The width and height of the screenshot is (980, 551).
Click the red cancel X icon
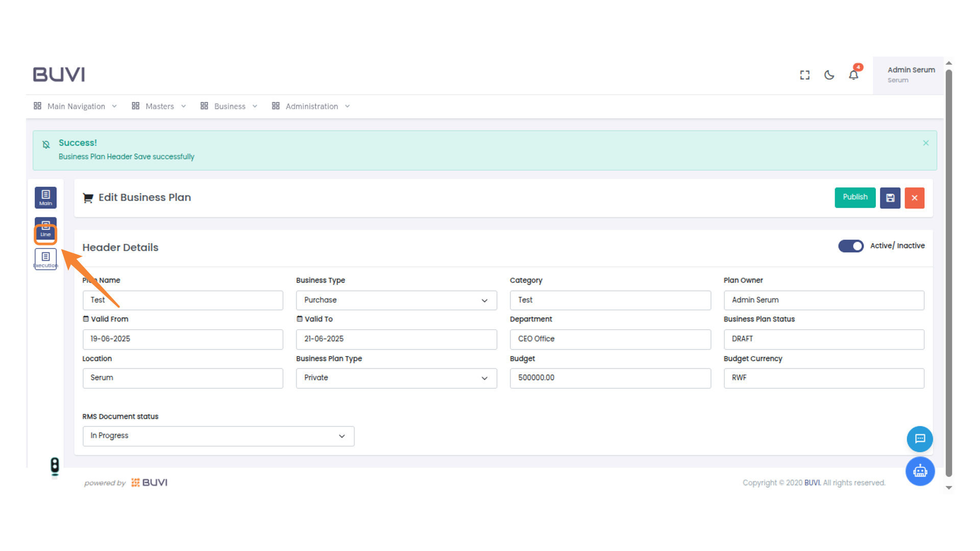click(914, 198)
